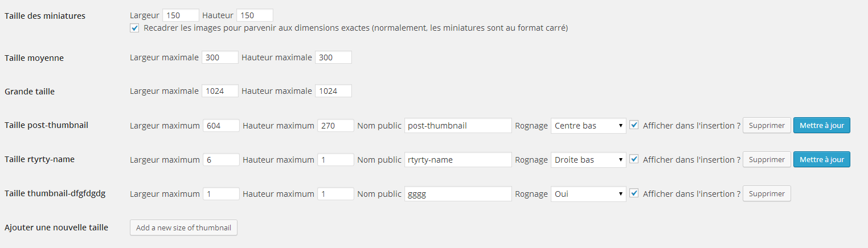Open the Rognage dropdown showing Droite bas
Image resolution: width=868 pixels, height=248 pixels.
[588, 160]
